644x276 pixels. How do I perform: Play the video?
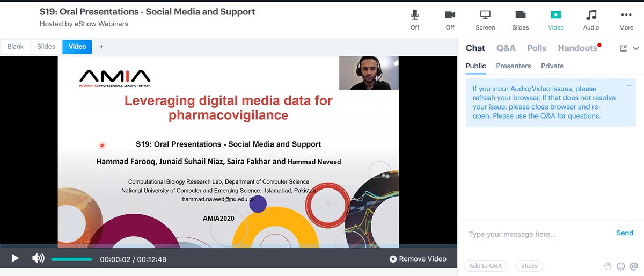click(15, 259)
